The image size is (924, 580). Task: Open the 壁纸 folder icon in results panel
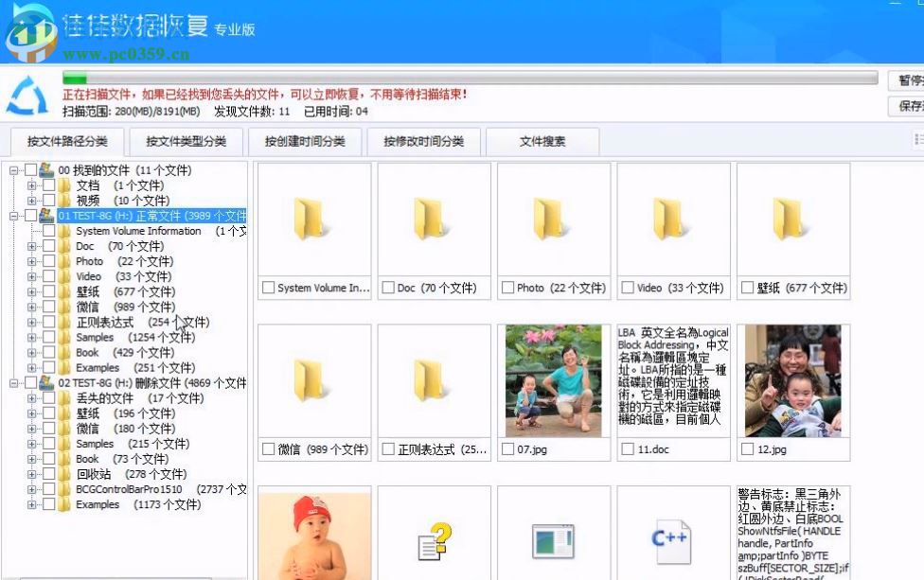click(x=792, y=220)
